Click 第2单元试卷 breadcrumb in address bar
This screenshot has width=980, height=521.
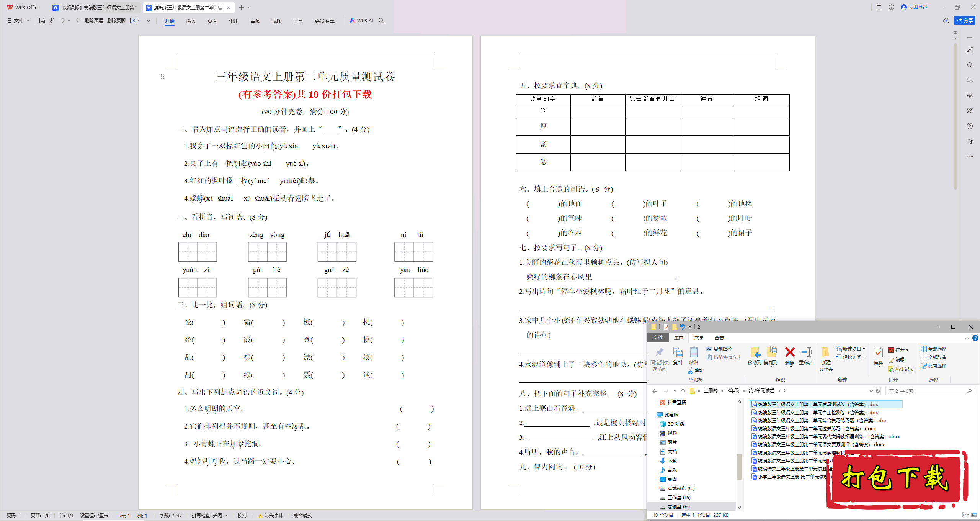tap(761, 391)
